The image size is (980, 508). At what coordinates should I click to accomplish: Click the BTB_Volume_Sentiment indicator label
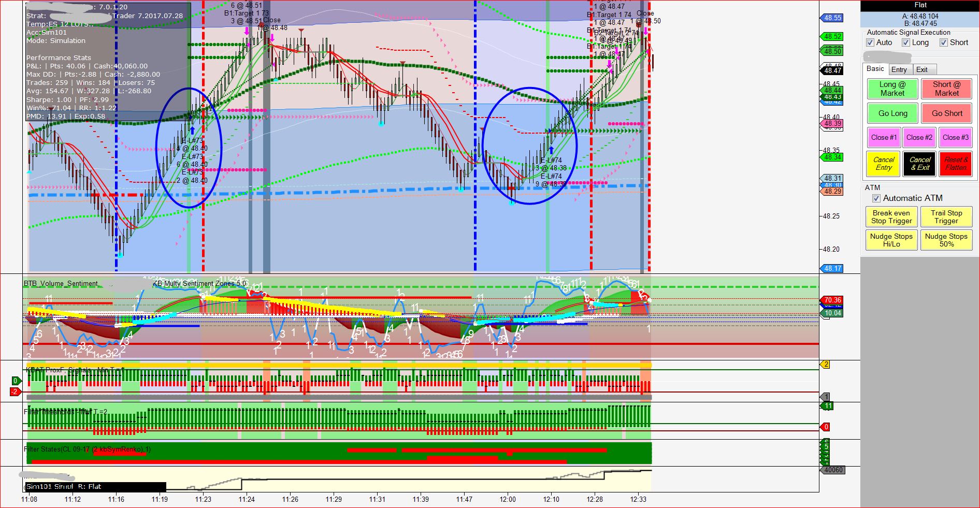click(61, 284)
